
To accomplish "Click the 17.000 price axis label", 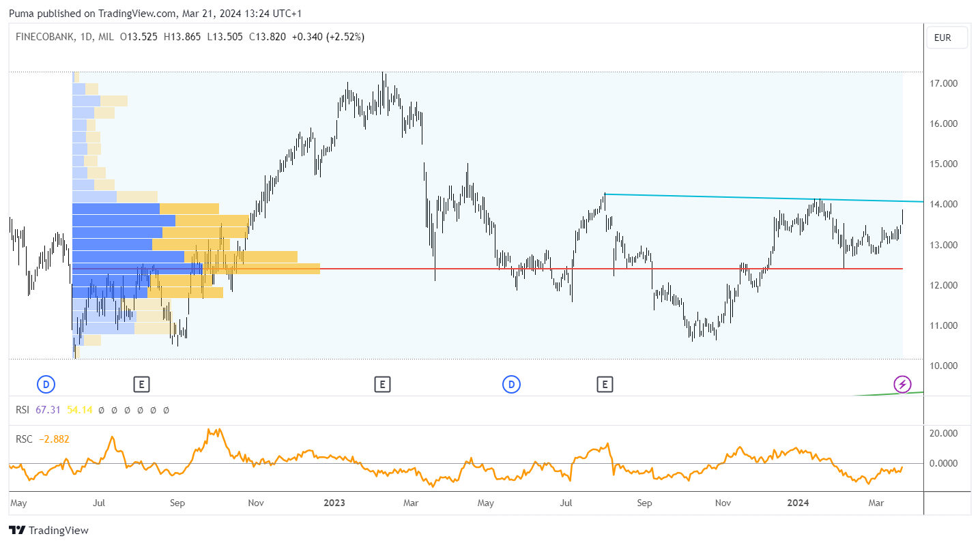I will pos(942,83).
